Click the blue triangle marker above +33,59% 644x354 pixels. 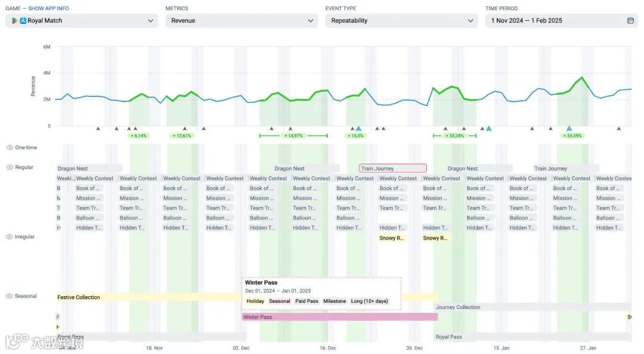coord(569,129)
